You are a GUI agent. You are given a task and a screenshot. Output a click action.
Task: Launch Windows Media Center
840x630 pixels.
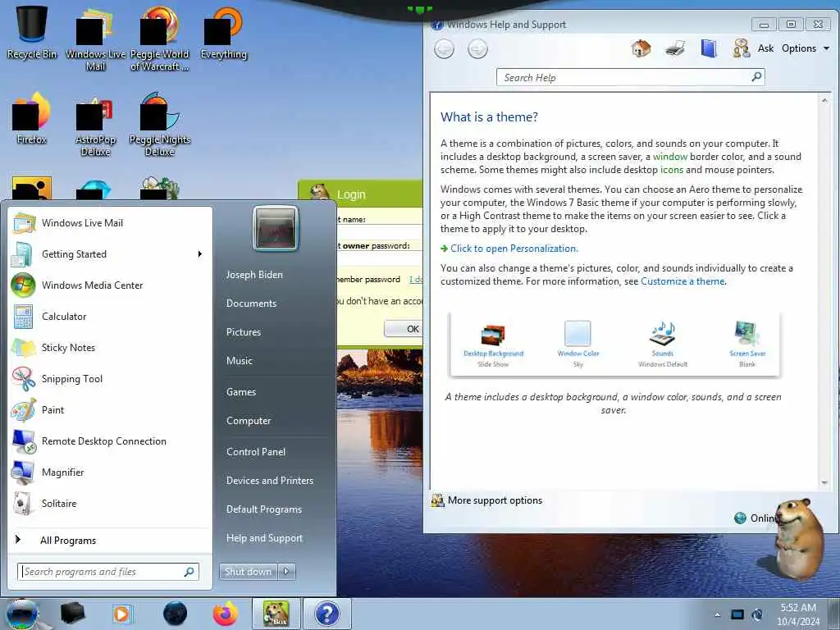pyautogui.click(x=111, y=285)
